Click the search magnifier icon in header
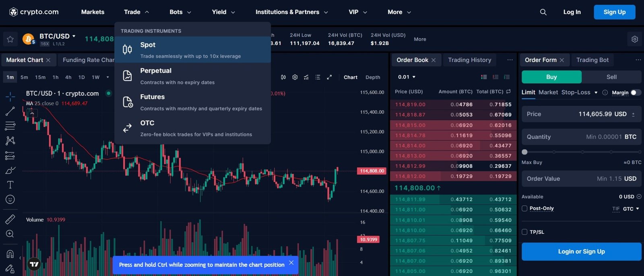The image size is (644, 276). tap(543, 12)
